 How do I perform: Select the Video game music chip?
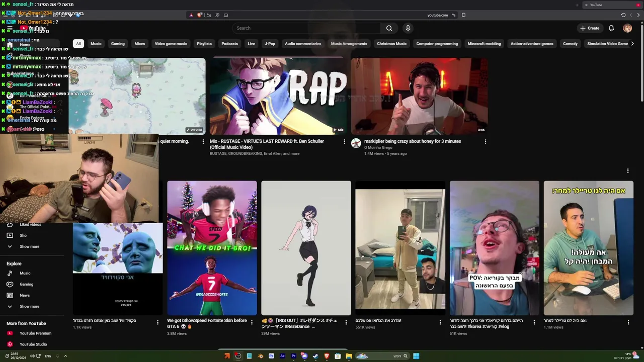click(x=171, y=44)
